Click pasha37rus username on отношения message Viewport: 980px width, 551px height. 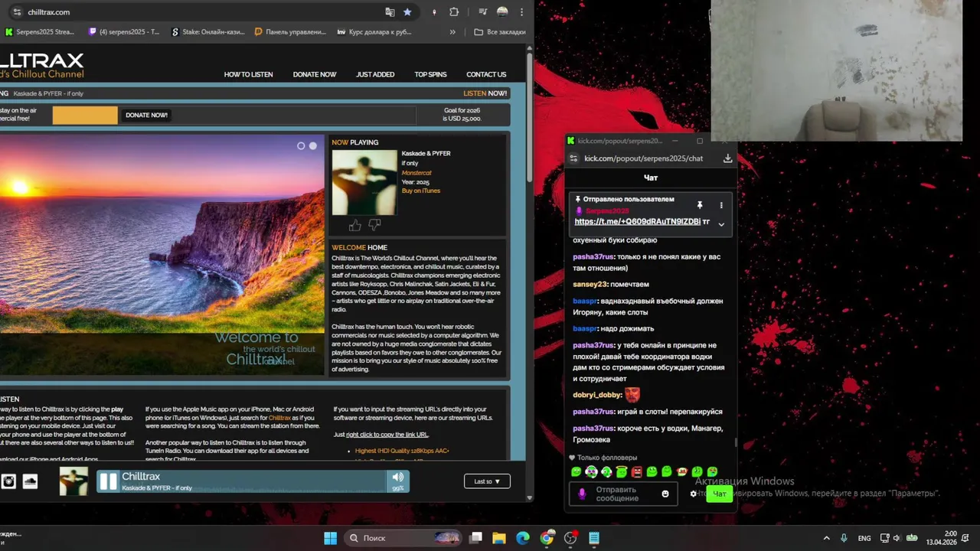[593, 257]
